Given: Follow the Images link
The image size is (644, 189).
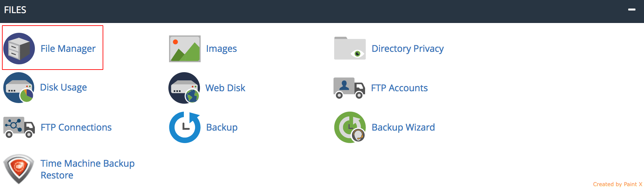Looking at the screenshot, I should (221, 48).
